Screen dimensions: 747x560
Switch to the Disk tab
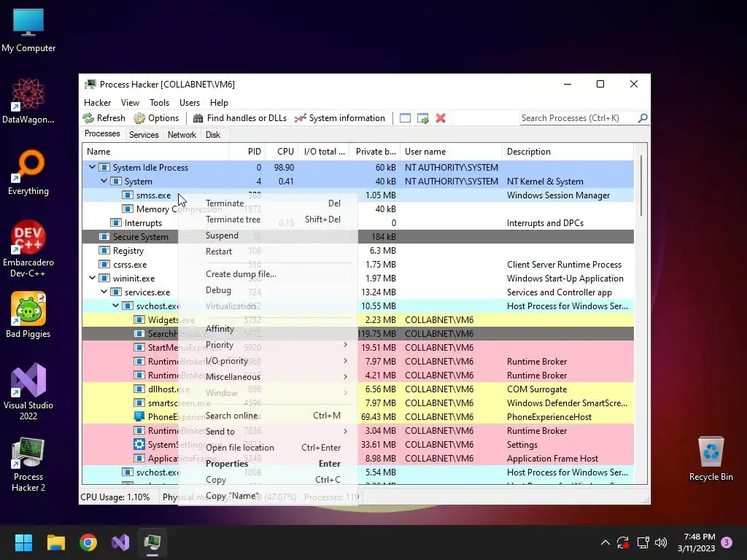[213, 135]
